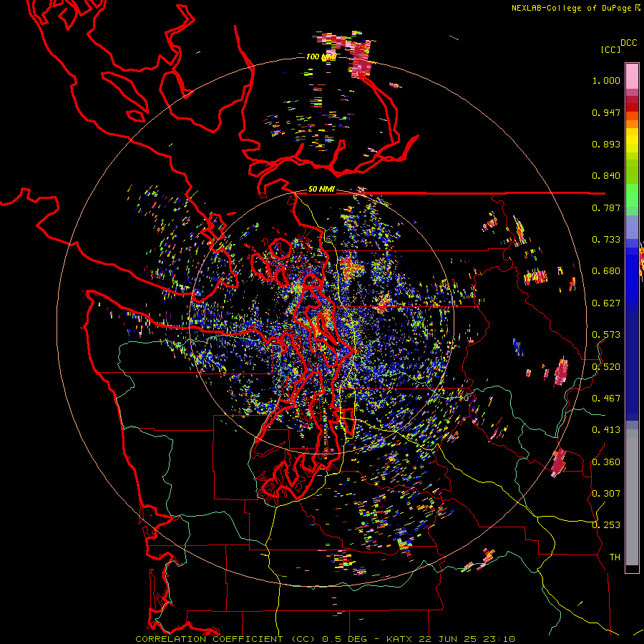The height and width of the screenshot is (644, 644).
Task: Click the 0.947 scale value
Action: [606, 112]
